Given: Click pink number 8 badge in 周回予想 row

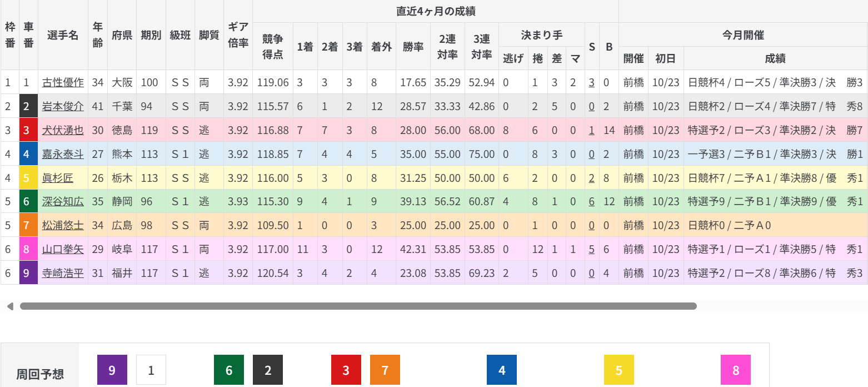Looking at the screenshot, I should (736, 370).
